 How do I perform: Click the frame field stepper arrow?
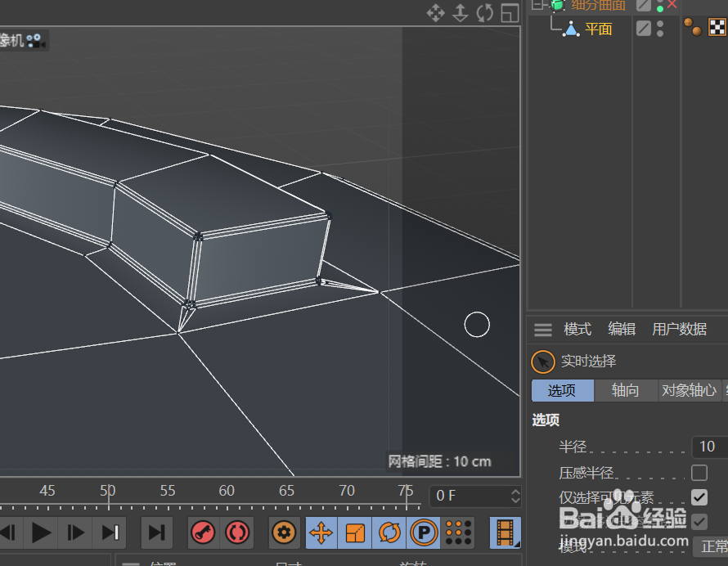[514, 496]
